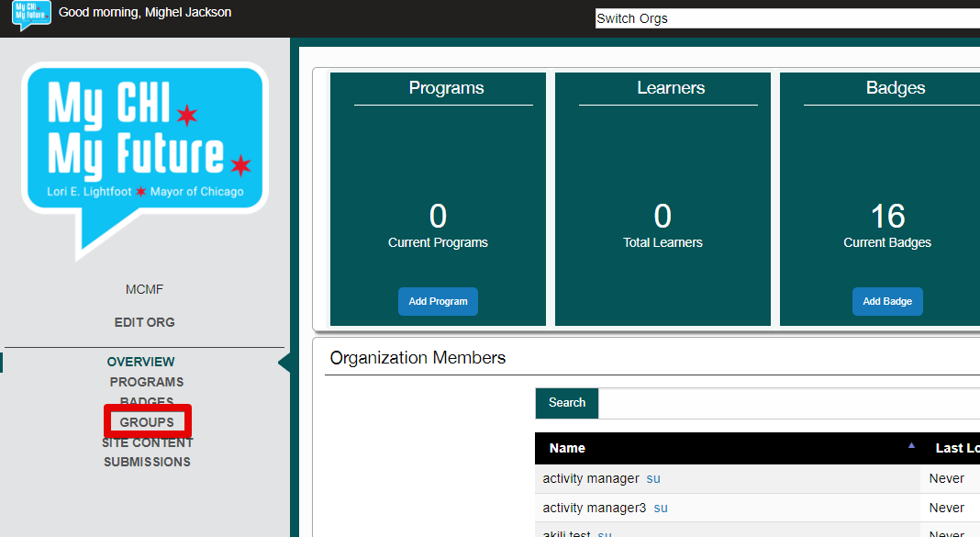This screenshot has width=980, height=537.
Task: Click the sort arrow in the Name column
Action: (x=911, y=445)
